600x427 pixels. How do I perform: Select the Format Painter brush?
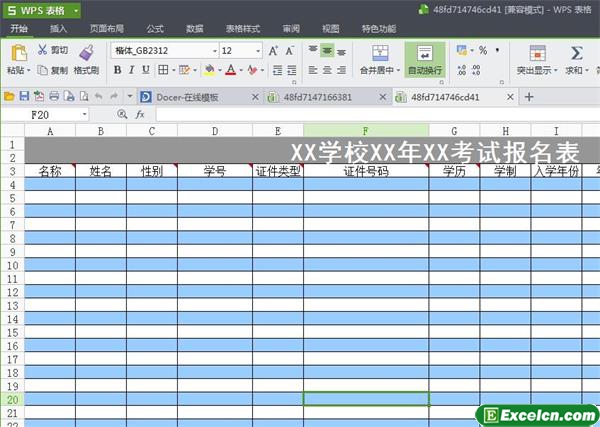coord(86,52)
